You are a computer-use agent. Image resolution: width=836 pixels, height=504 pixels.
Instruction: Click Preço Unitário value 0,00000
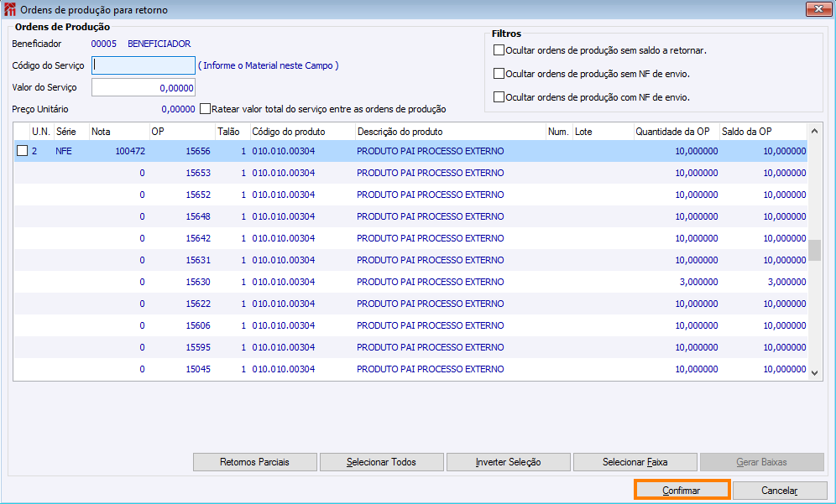(178, 109)
